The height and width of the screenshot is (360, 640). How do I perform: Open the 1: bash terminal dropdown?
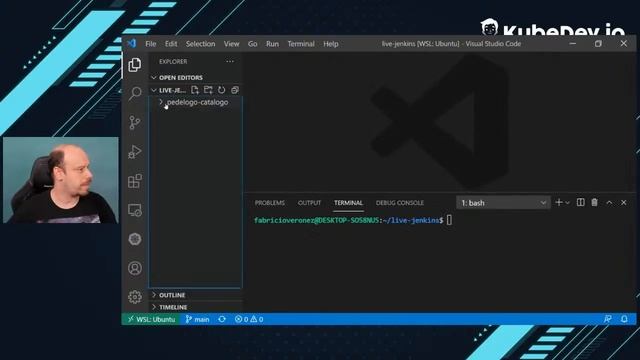click(x=503, y=203)
